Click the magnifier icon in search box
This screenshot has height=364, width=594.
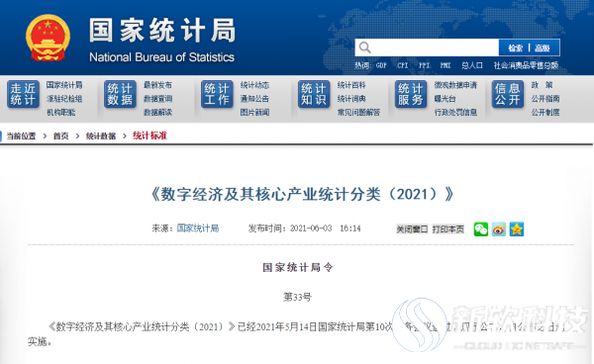pyautogui.click(x=364, y=47)
